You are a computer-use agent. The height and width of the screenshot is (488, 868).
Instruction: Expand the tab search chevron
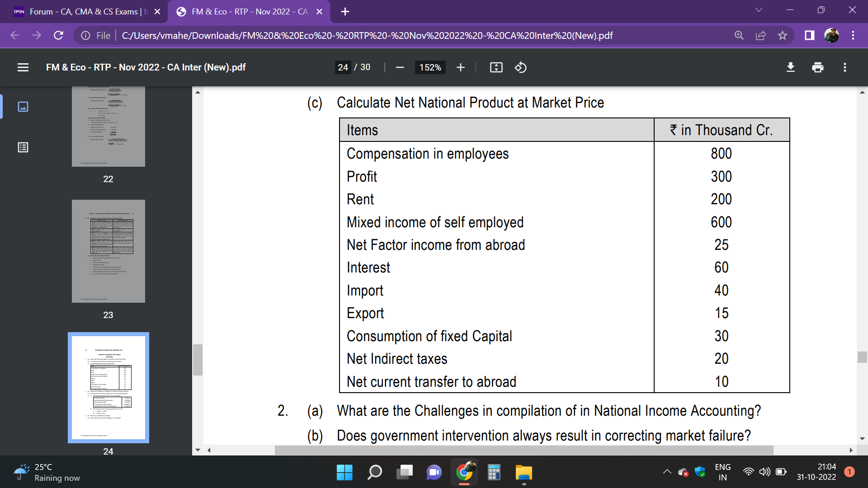[x=759, y=10]
